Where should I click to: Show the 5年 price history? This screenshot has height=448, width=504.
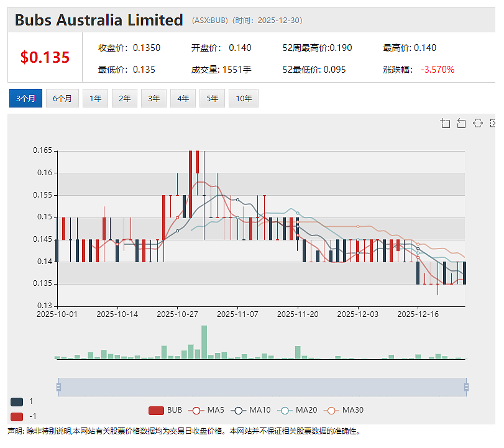coord(212,98)
